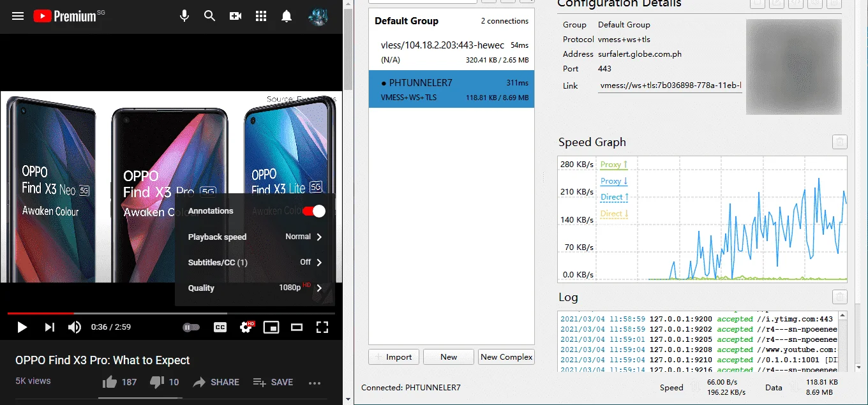Go to YouTube Premium home logo
Image resolution: width=868 pixels, height=405 pixels.
(x=64, y=16)
